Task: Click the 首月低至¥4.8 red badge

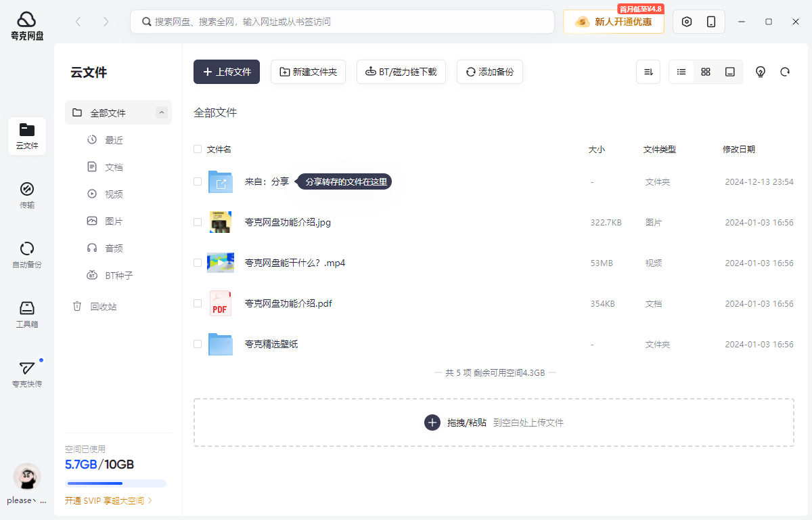Action: click(x=641, y=9)
